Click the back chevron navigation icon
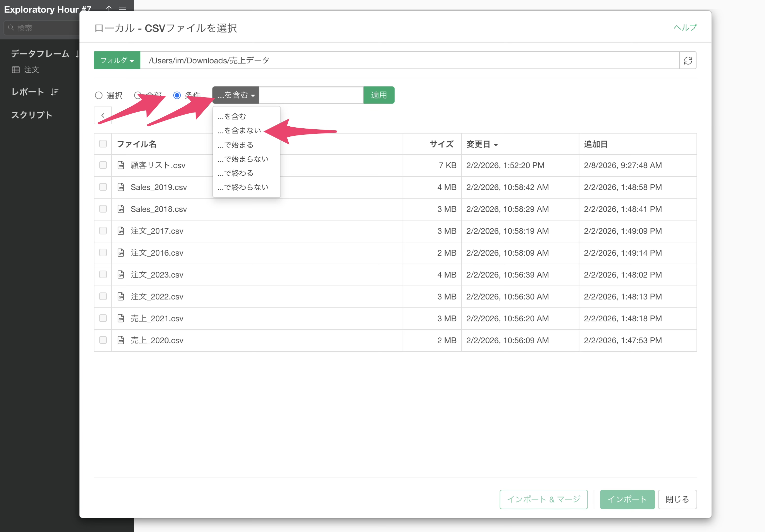This screenshot has height=532, width=765. click(103, 115)
